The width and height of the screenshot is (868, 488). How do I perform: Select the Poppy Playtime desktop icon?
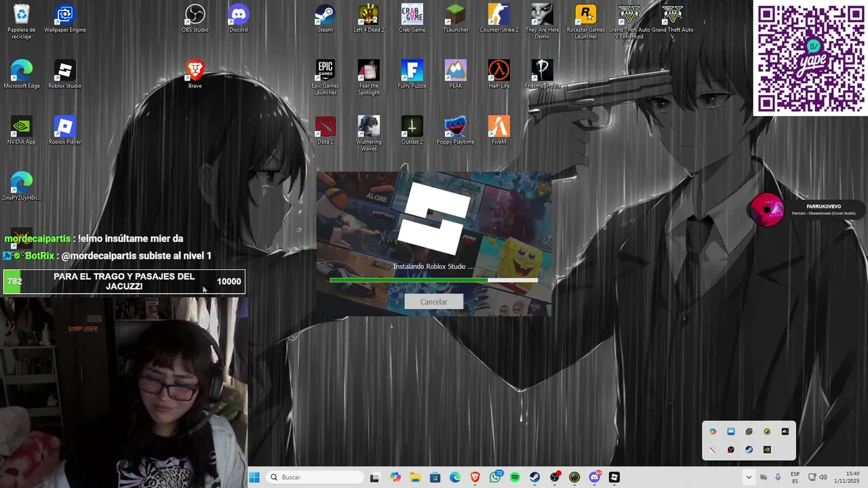click(456, 131)
